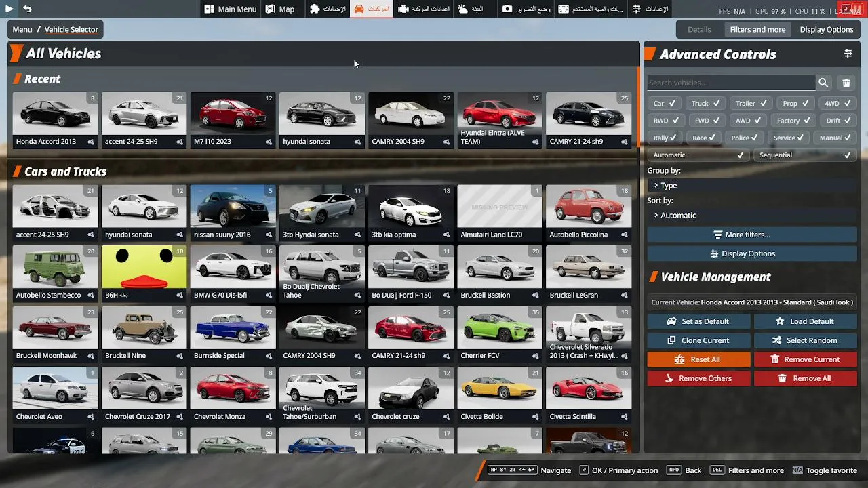Click the configurations icon on the M7 i10 2023 card
The image size is (868, 488).
(269, 142)
